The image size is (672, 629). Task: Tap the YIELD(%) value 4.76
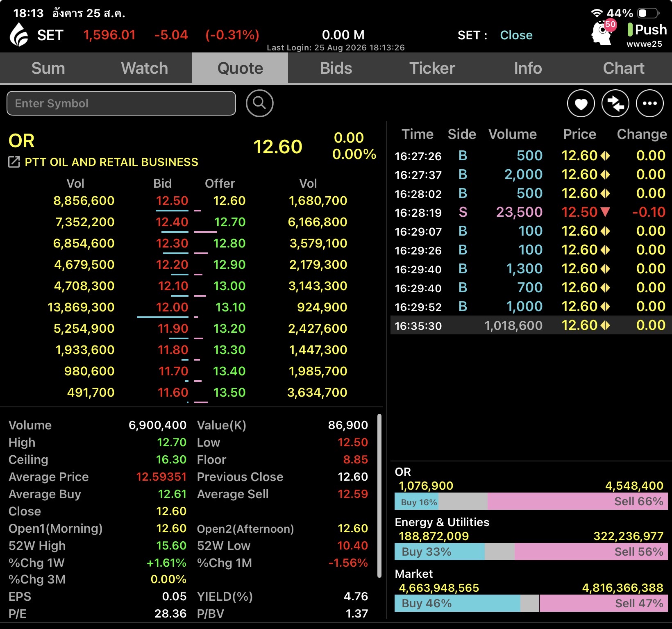click(356, 597)
